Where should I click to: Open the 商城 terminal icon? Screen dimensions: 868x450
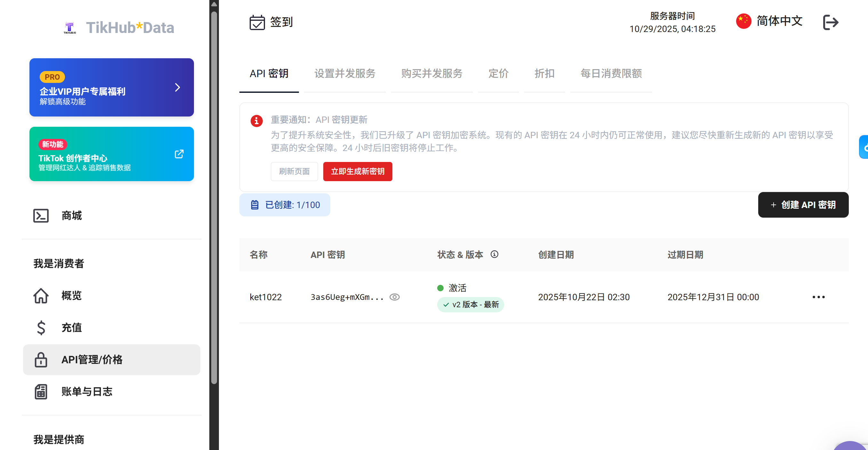click(x=41, y=216)
